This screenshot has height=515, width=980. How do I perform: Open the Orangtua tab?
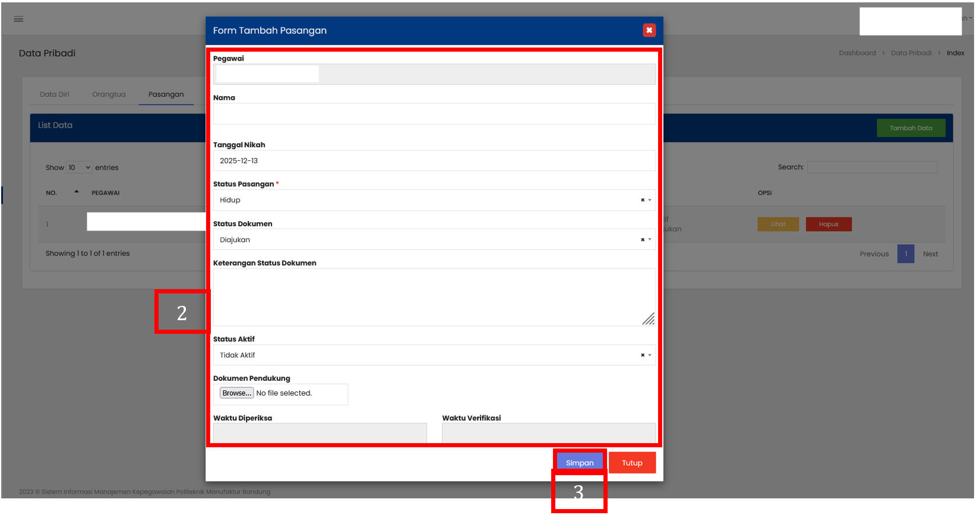tap(109, 94)
